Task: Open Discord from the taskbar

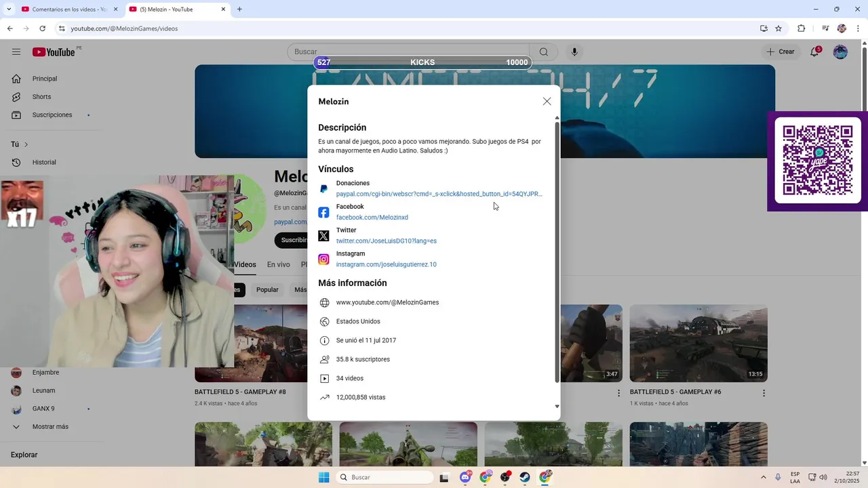Action: pos(465,477)
